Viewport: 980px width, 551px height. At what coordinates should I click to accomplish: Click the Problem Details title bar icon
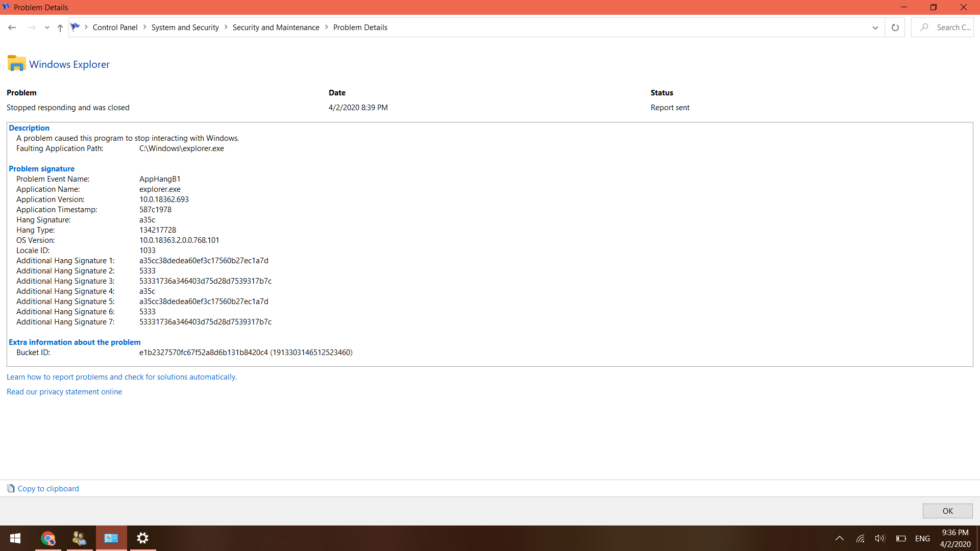[6, 7]
